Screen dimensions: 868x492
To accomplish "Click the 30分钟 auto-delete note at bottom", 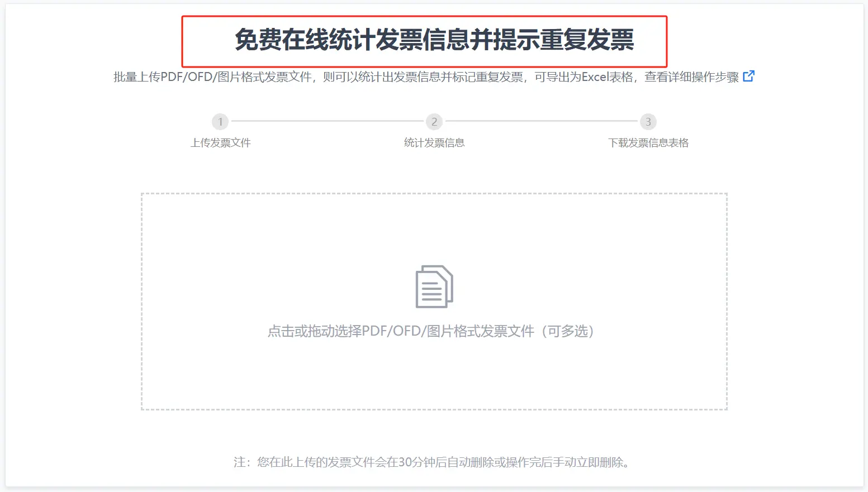I will click(430, 462).
